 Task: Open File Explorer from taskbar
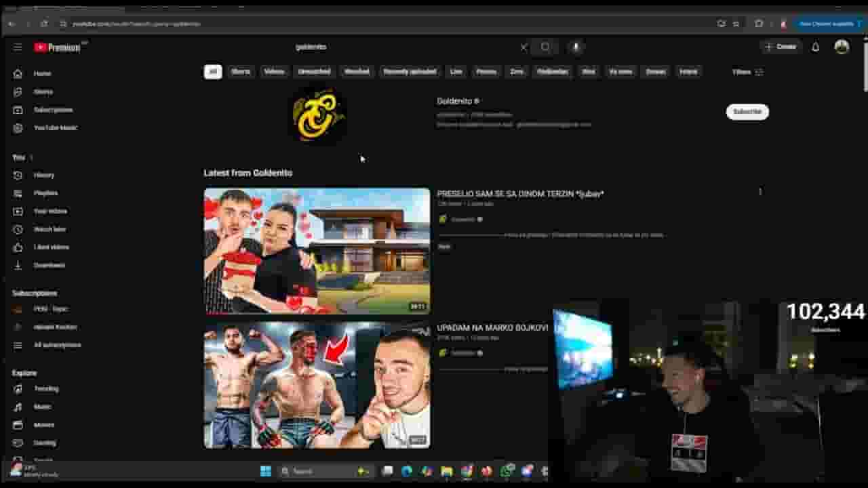pos(447,471)
